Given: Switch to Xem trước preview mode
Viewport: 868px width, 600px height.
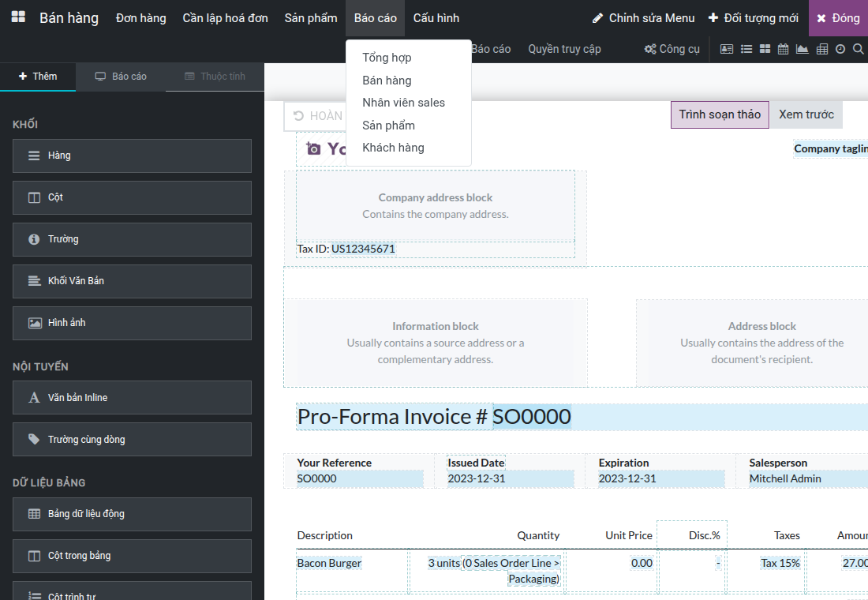Looking at the screenshot, I should pyautogui.click(x=806, y=114).
